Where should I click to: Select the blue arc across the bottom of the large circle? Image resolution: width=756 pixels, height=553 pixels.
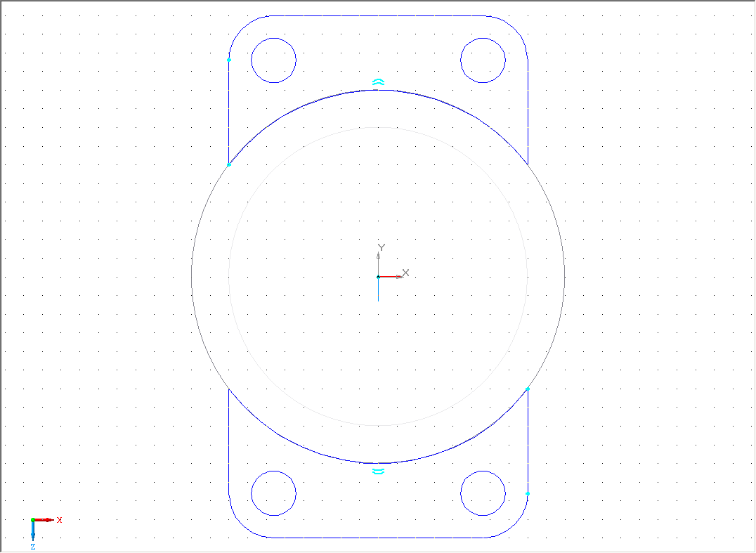(x=379, y=463)
